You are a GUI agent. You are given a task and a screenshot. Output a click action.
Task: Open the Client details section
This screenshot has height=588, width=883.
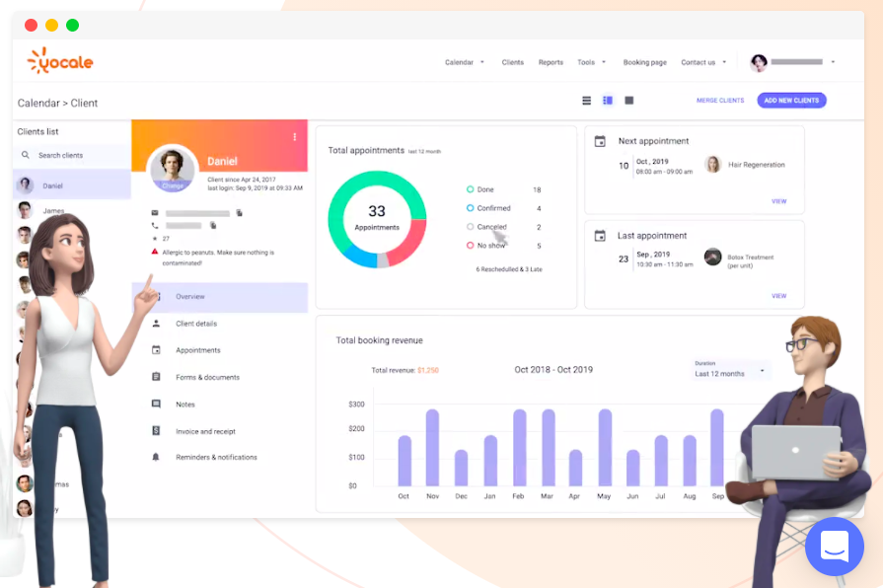196,324
